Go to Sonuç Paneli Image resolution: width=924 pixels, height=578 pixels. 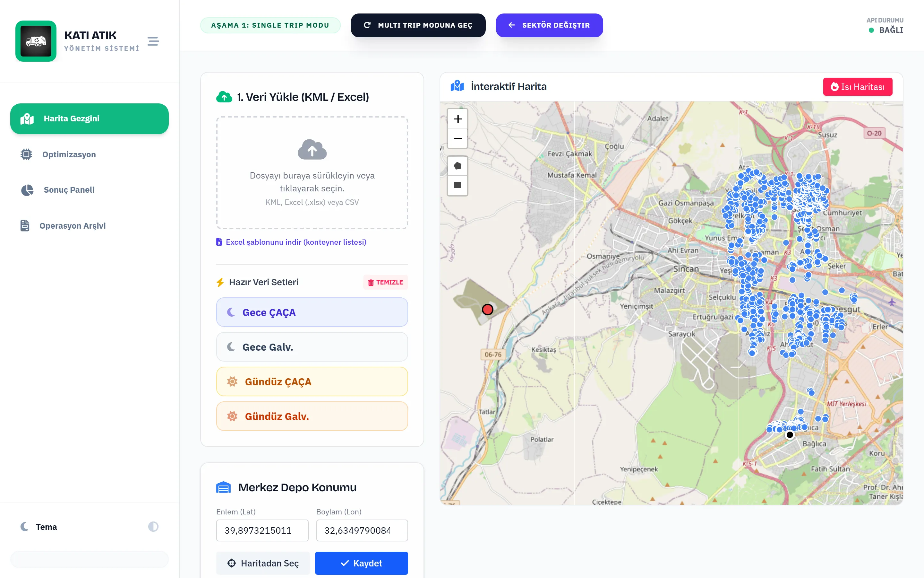89,190
